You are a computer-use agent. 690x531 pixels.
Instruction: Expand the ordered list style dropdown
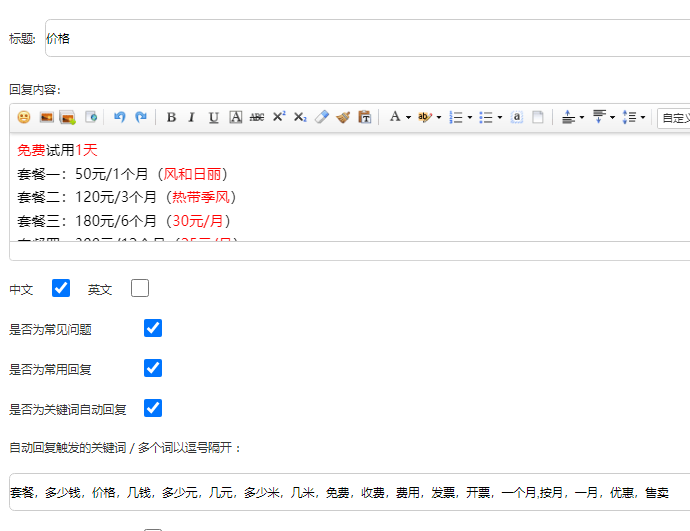coord(470,118)
